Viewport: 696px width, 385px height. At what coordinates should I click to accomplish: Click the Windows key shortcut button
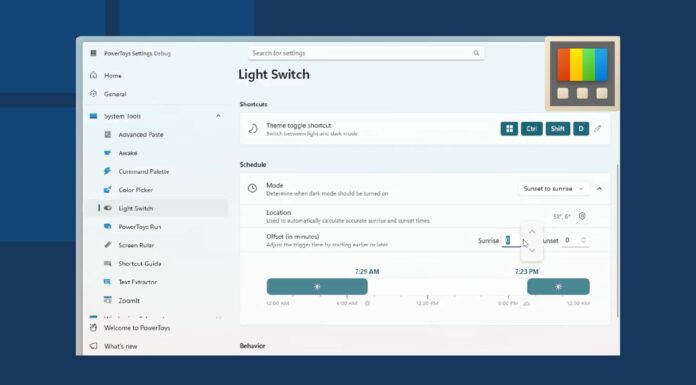point(509,129)
